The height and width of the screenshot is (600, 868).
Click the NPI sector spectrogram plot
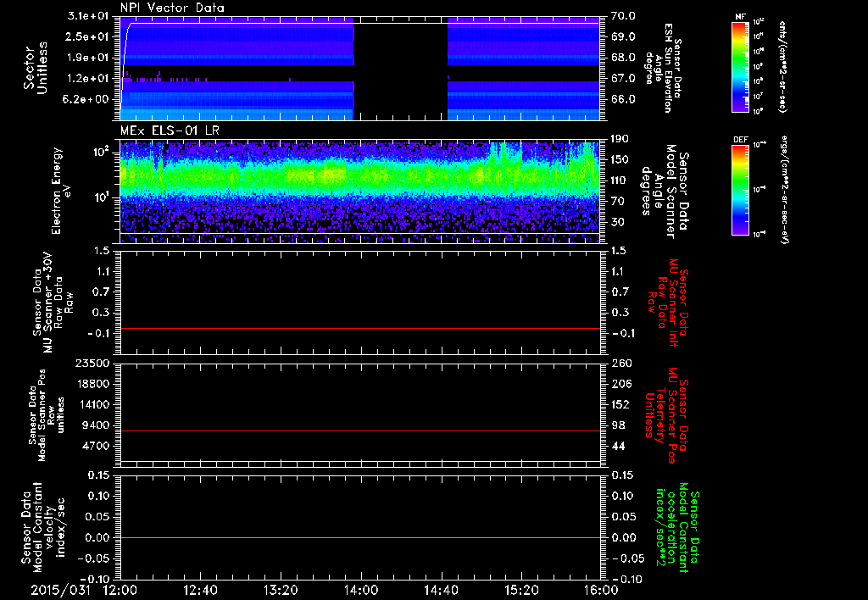pyautogui.click(x=359, y=68)
